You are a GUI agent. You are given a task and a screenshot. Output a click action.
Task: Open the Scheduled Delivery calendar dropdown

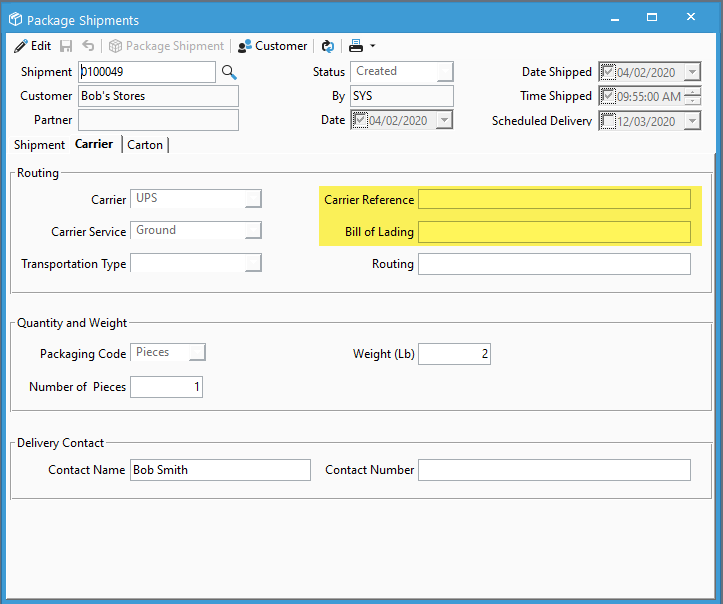click(x=692, y=121)
